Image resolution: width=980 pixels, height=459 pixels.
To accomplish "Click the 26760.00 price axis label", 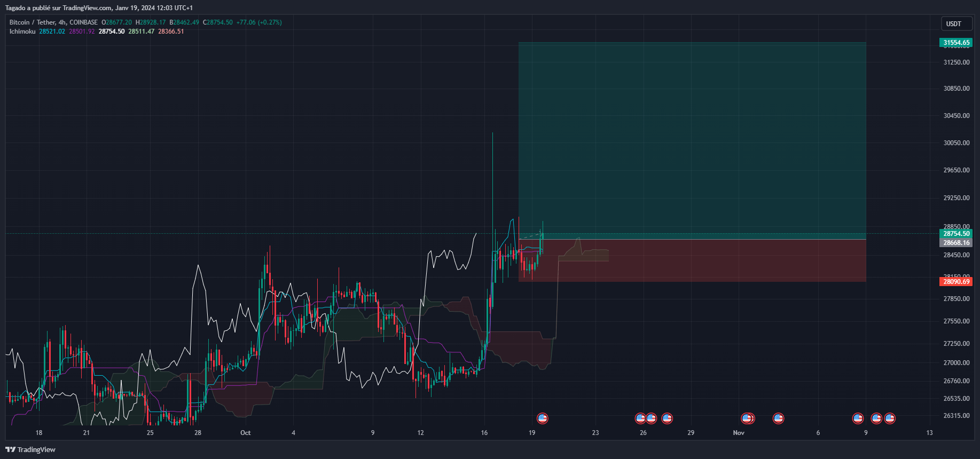I will (x=957, y=381).
